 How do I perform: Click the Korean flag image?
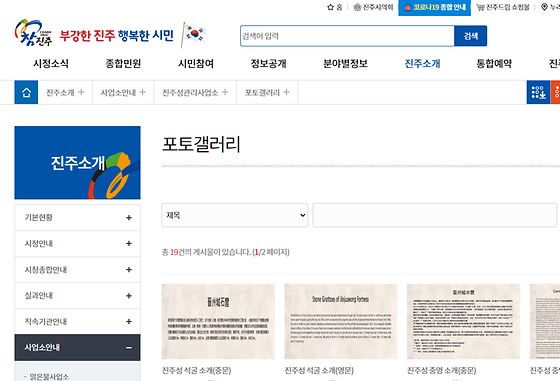pos(193,34)
